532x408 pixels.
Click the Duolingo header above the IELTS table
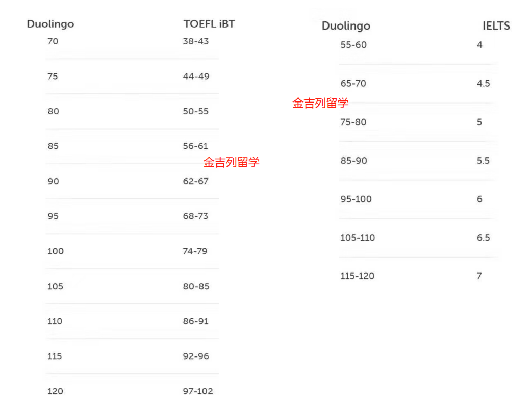(346, 26)
